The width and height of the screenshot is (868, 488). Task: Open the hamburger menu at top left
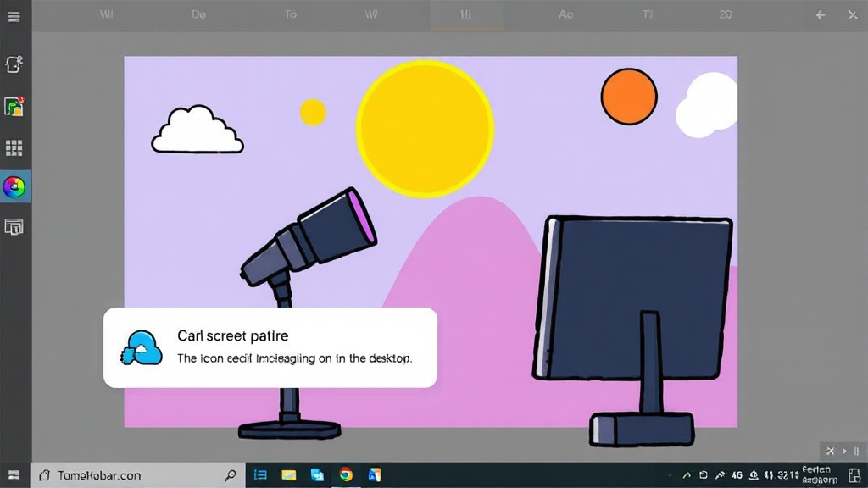(x=14, y=15)
